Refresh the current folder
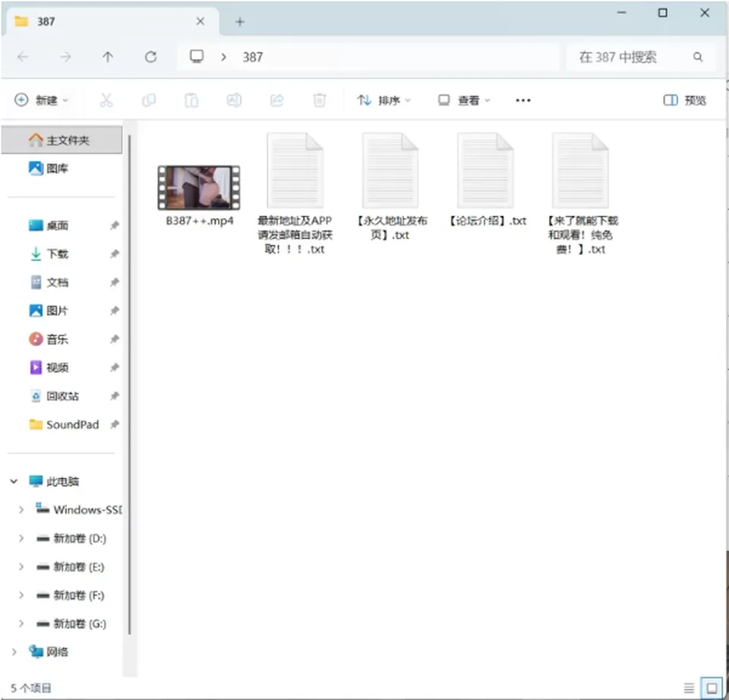This screenshot has height=700, width=729. click(x=150, y=57)
